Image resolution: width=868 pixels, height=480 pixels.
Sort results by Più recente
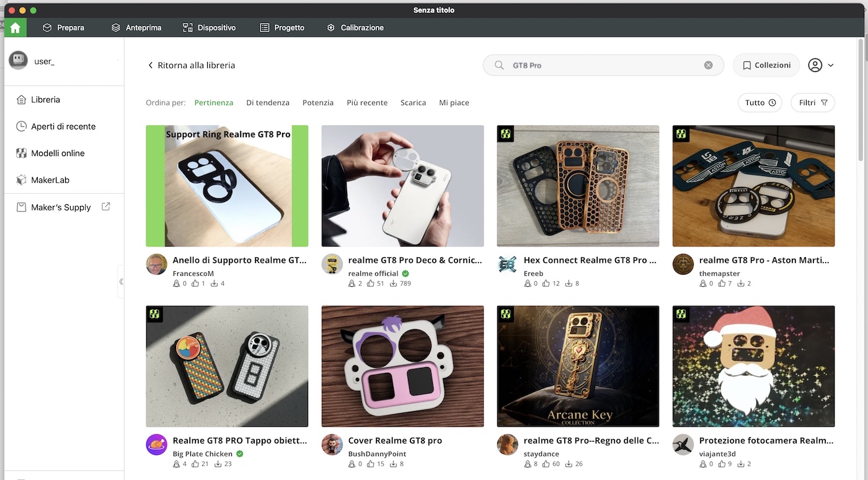(367, 103)
